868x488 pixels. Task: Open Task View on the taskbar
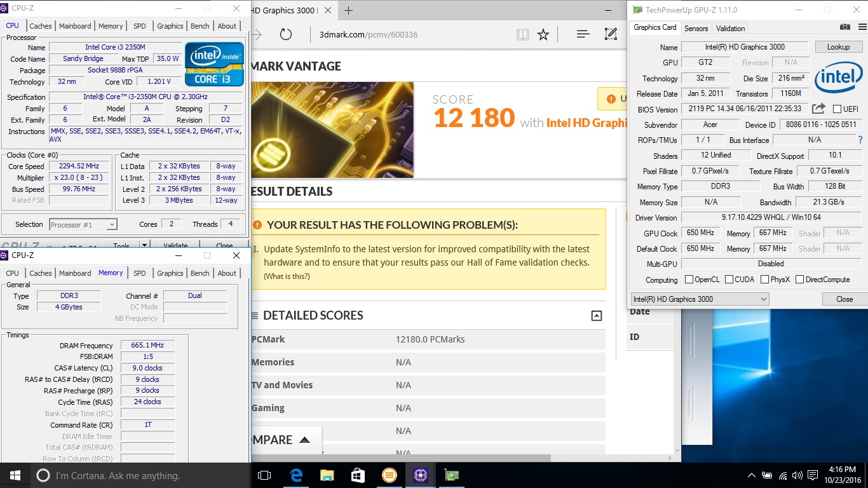(264, 475)
